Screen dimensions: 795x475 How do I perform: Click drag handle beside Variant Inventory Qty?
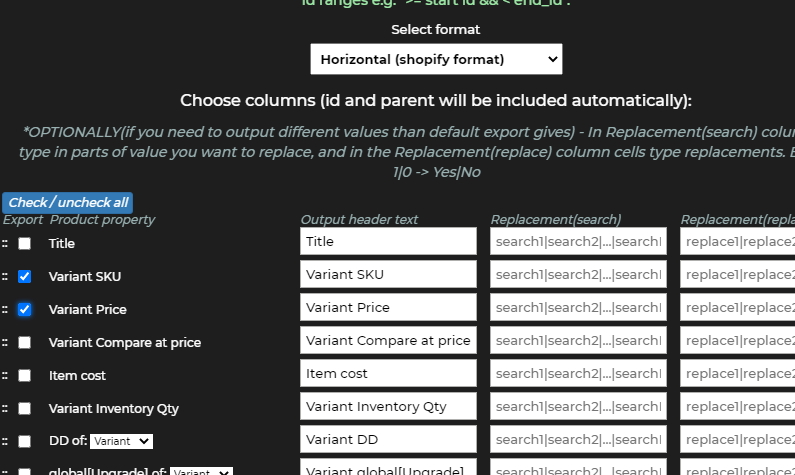pos(5,408)
